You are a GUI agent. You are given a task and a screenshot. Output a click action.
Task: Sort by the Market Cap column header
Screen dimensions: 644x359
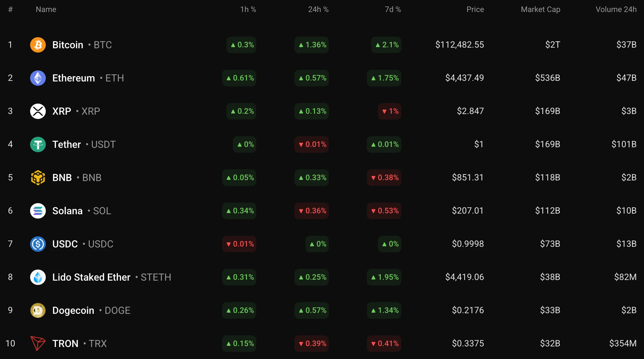[540, 10]
